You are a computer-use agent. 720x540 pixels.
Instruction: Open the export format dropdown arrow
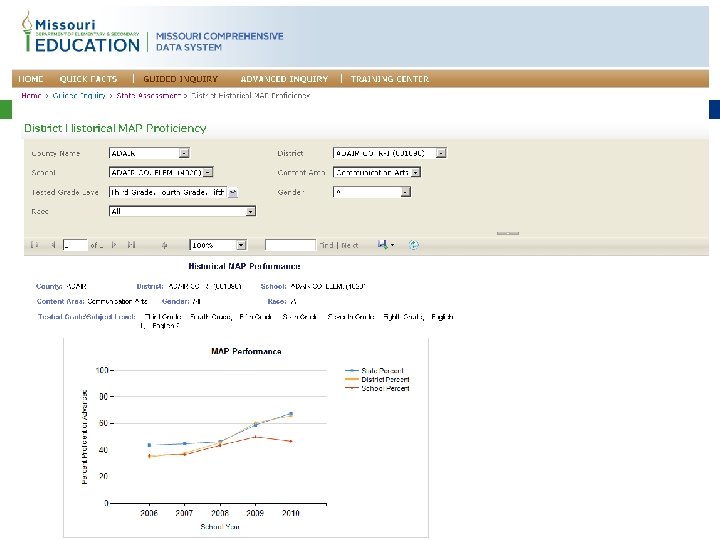pyautogui.click(x=393, y=245)
